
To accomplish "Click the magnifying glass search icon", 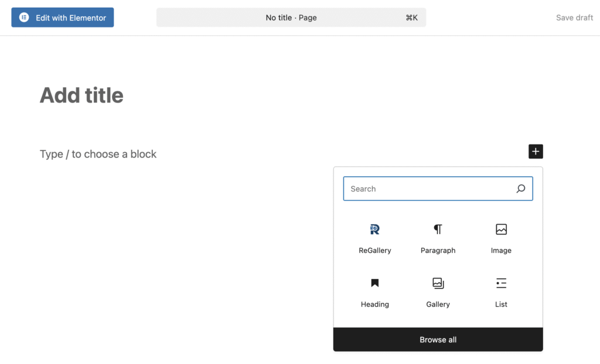I will 520,189.
